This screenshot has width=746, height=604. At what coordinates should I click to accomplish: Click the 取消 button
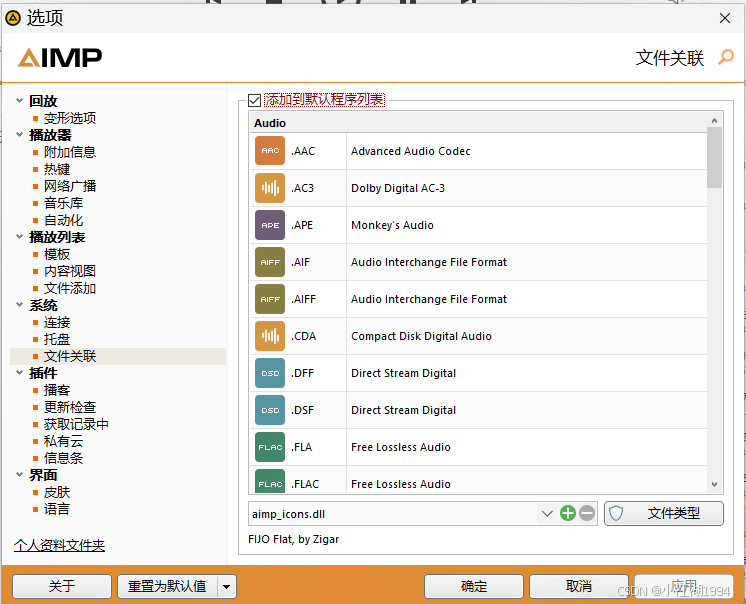coord(579,586)
